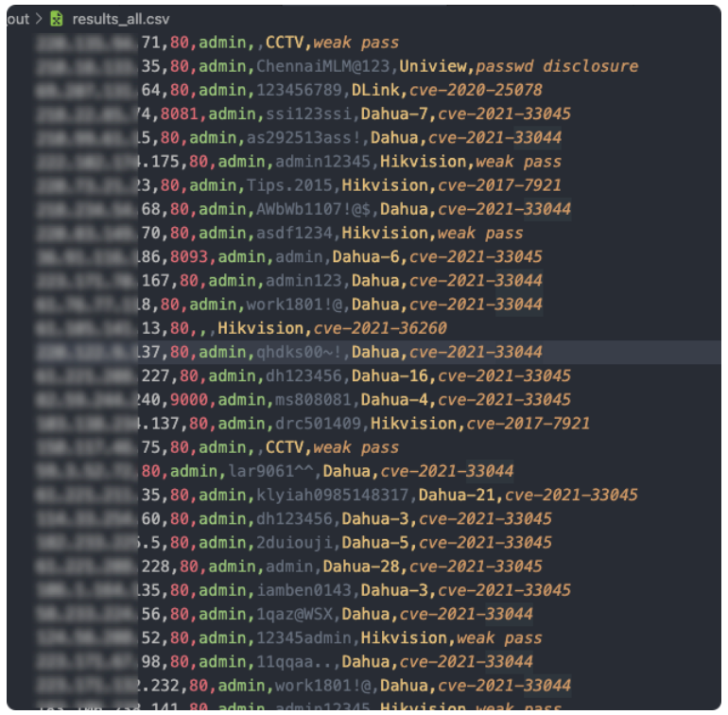Click the password 'ms808081'
The width and height of the screenshot is (728, 715).
click(x=313, y=400)
